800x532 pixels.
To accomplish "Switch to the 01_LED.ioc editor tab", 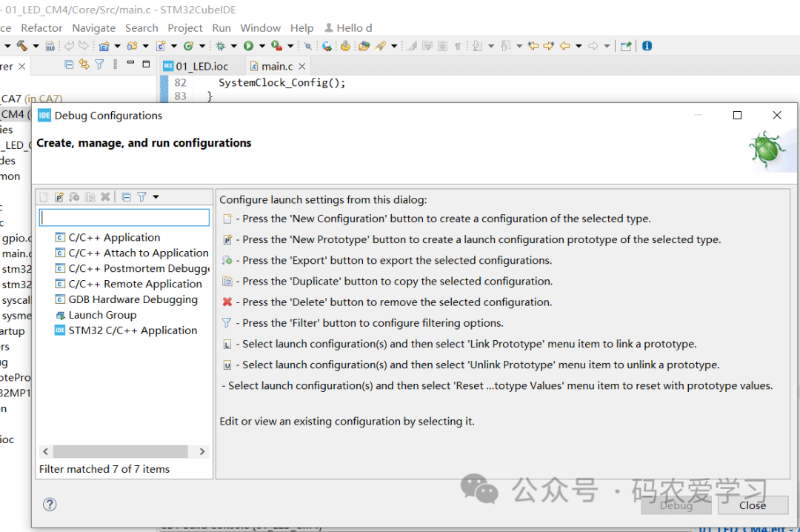I will 196,67.
